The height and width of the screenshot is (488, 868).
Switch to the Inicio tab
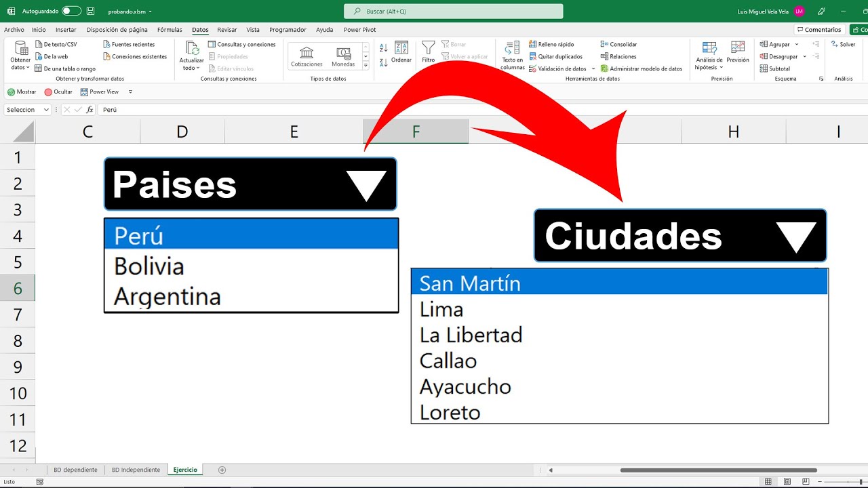pyautogui.click(x=39, y=30)
